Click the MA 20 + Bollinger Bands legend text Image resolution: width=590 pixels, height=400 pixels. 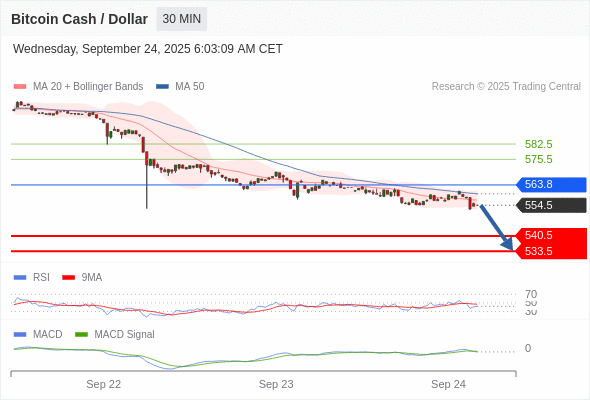pos(88,87)
